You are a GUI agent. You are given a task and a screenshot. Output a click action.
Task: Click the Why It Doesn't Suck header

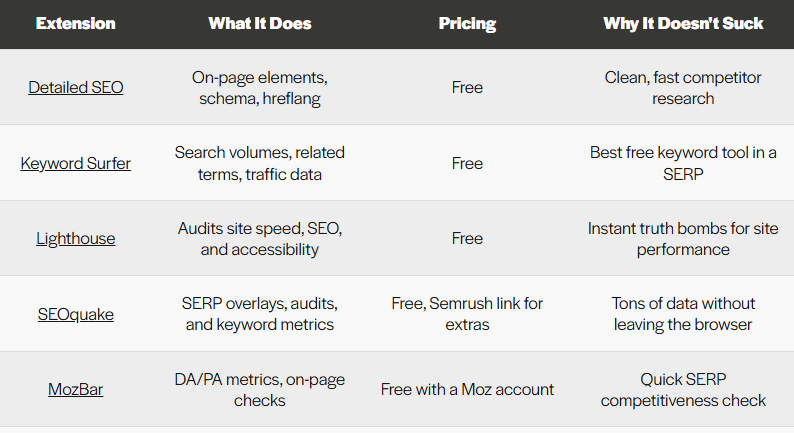coord(683,23)
